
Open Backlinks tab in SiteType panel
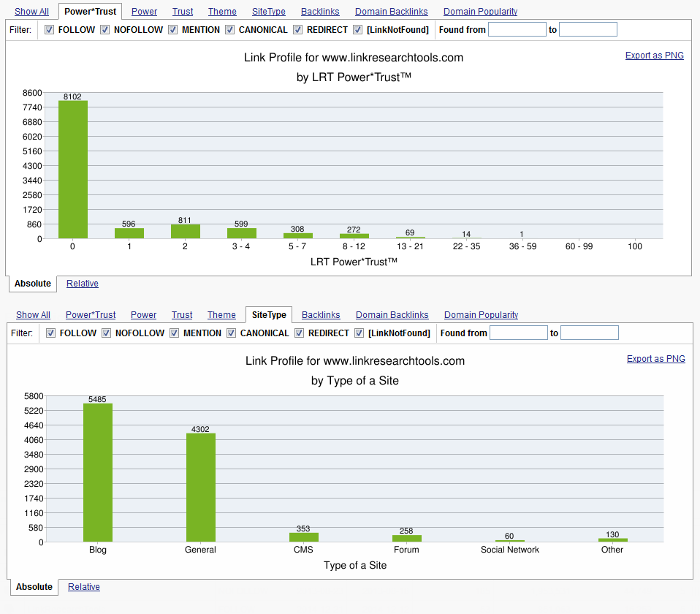pyautogui.click(x=321, y=315)
